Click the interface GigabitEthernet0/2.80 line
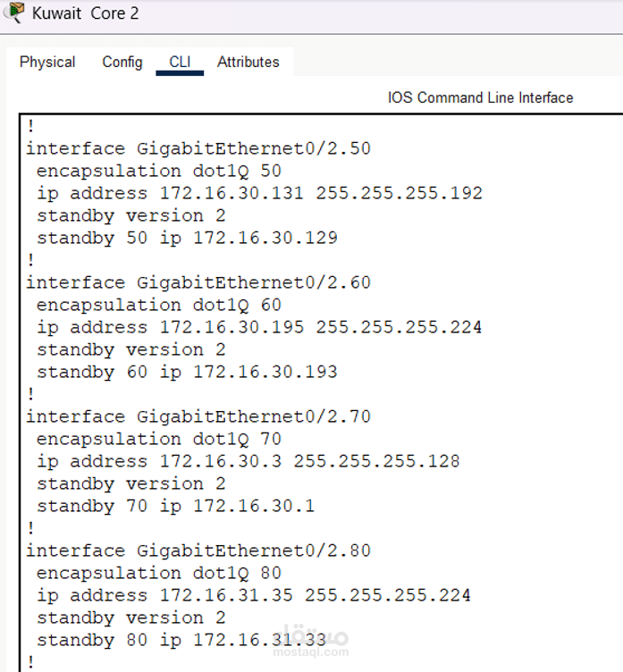The image size is (623, 672). pos(198,551)
